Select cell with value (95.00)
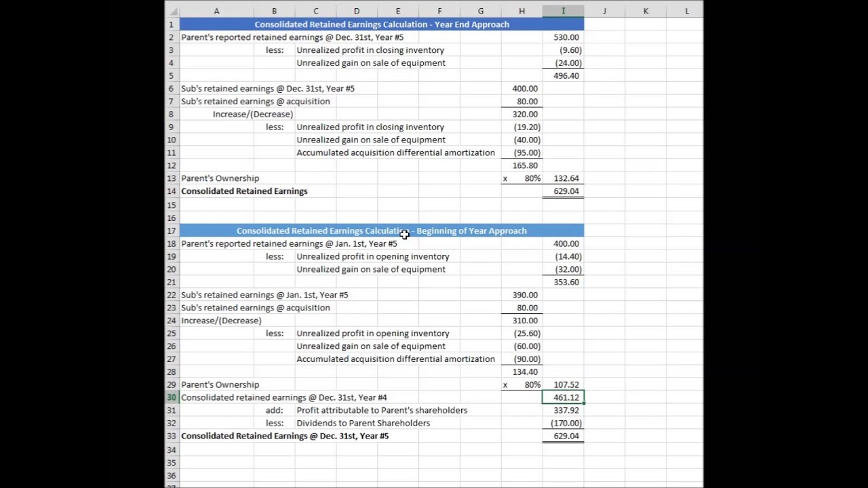Image resolution: width=868 pixels, height=488 pixels. (x=521, y=152)
